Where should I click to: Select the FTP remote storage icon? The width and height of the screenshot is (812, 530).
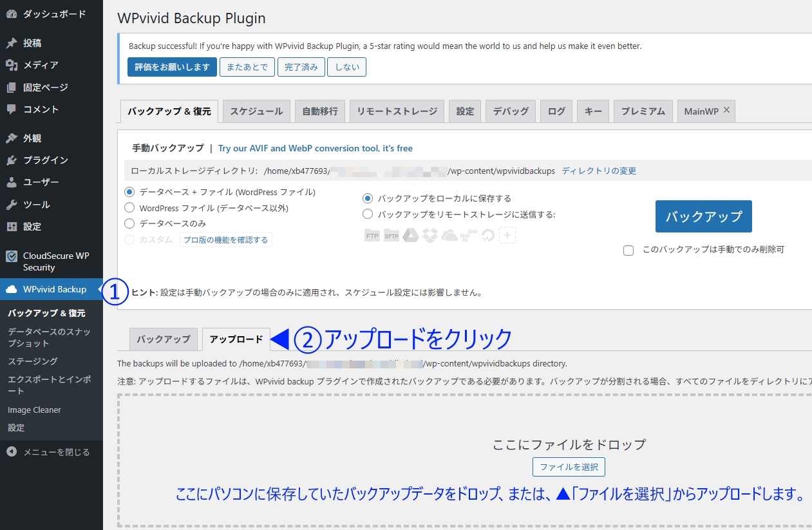click(x=372, y=236)
